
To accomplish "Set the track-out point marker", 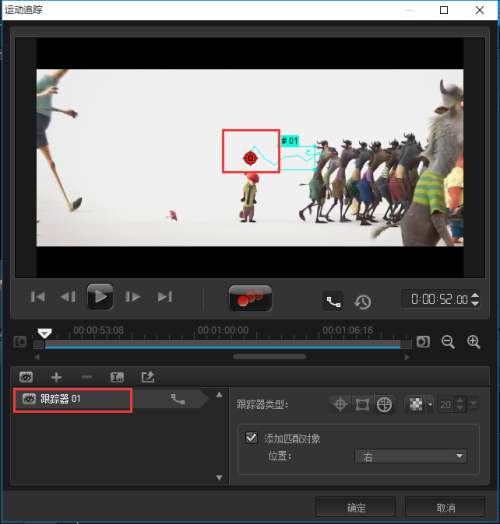I will [x=423, y=342].
